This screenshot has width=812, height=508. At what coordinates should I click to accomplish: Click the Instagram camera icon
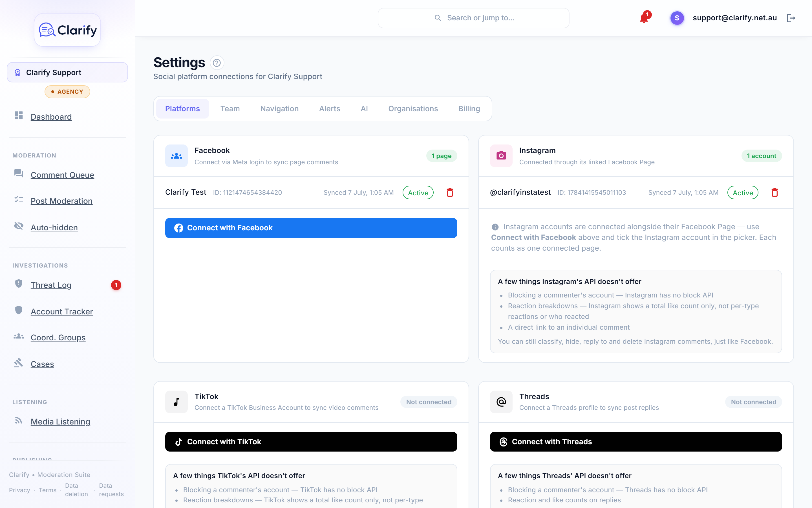[x=501, y=156]
